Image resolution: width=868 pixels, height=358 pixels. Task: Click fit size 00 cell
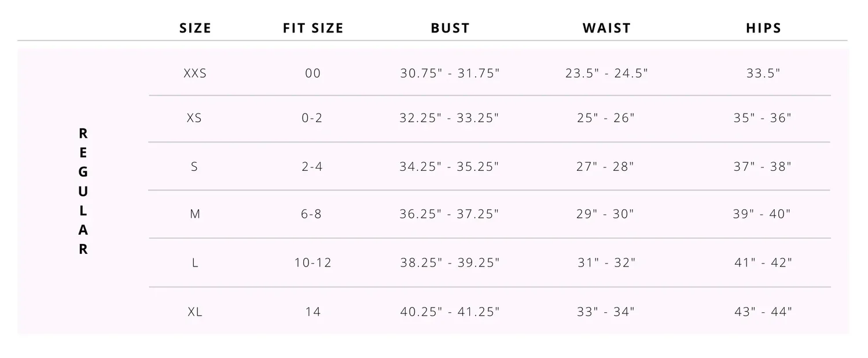tap(312, 74)
